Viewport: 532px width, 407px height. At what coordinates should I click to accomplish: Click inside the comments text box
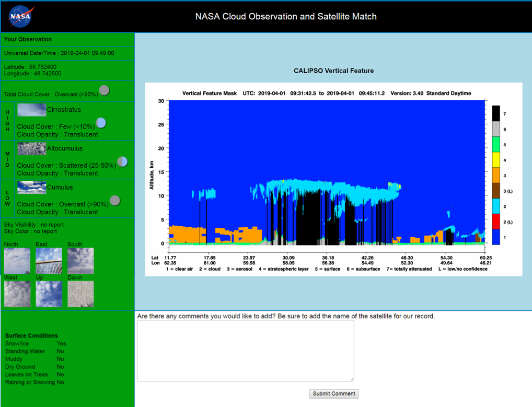246,351
